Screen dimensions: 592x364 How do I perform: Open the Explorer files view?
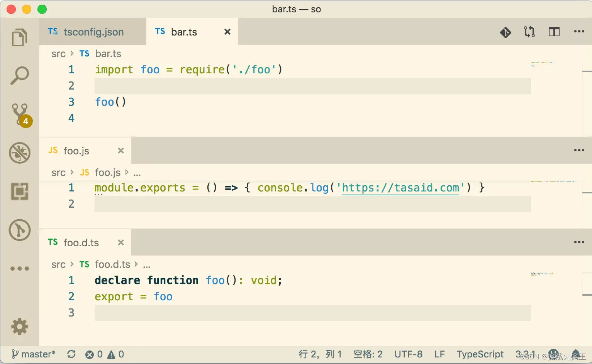coord(19,37)
